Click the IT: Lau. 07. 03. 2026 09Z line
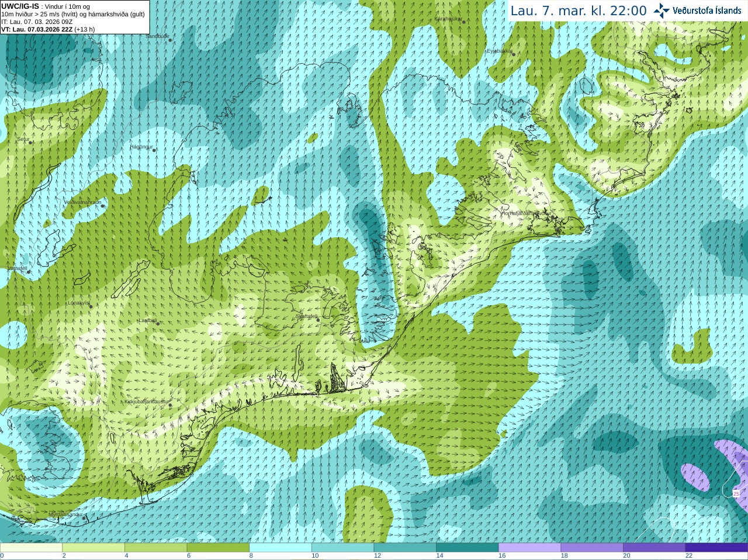The width and height of the screenshot is (748, 560). coord(37,22)
